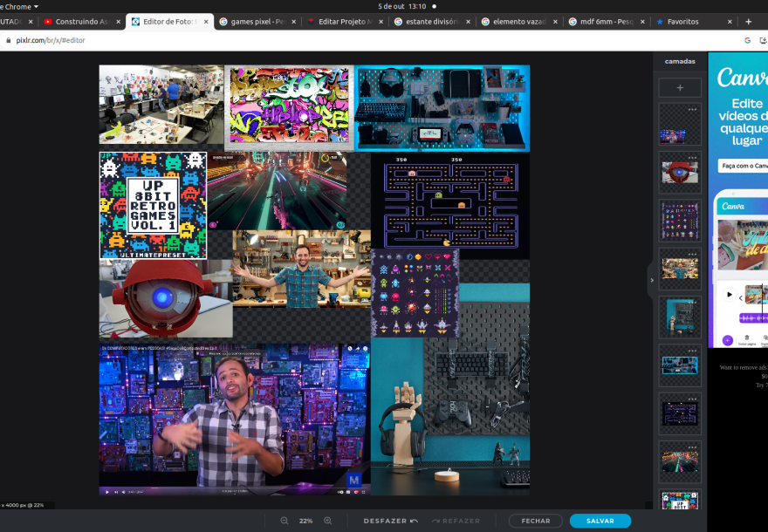Click the REFAZER redo button
This screenshot has width=768, height=532.
(456, 521)
